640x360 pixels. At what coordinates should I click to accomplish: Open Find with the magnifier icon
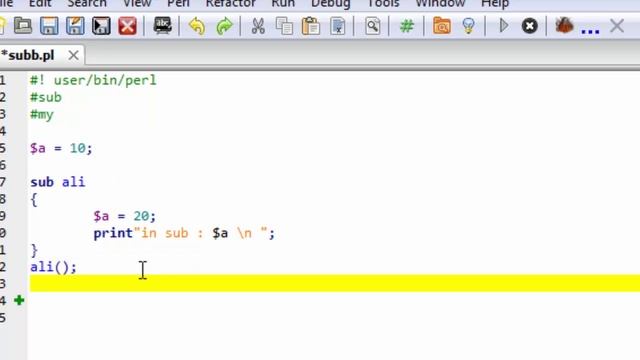point(372,26)
